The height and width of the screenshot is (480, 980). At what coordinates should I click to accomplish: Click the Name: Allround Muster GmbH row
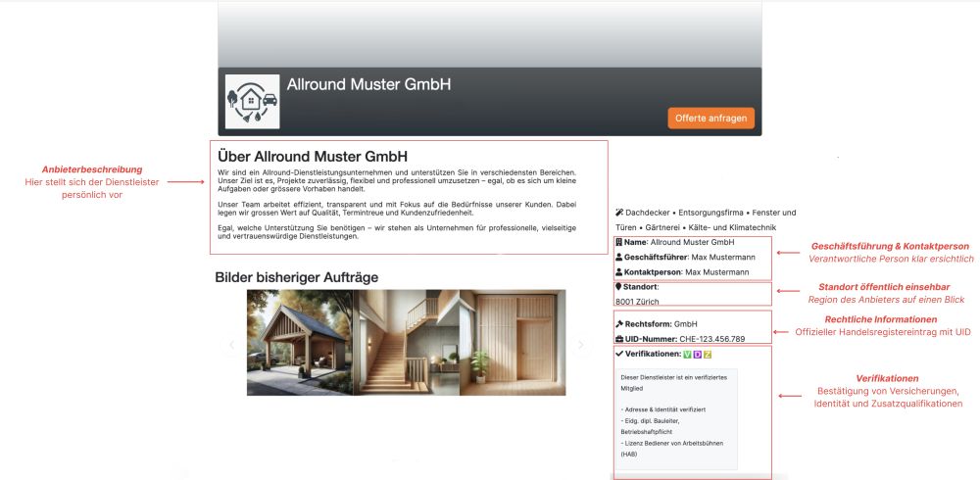coord(675,242)
